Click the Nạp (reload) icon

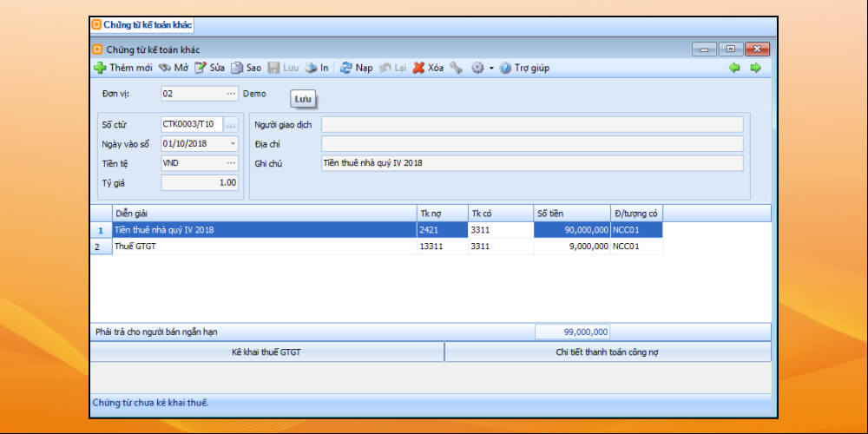point(345,68)
